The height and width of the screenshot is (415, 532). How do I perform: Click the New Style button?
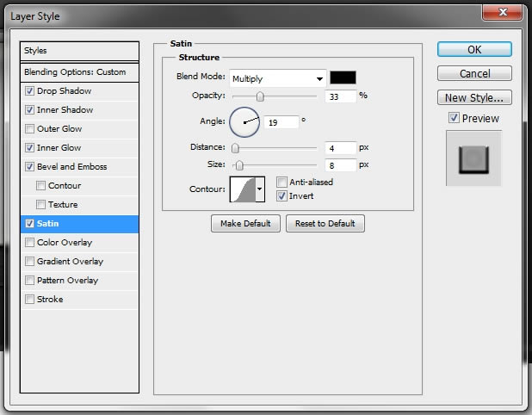point(474,98)
